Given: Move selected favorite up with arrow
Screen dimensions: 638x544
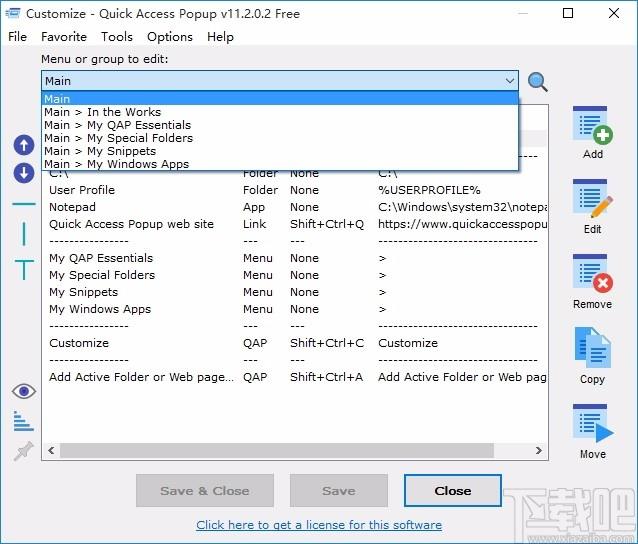Looking at the screenshot, I should (24, 145).
